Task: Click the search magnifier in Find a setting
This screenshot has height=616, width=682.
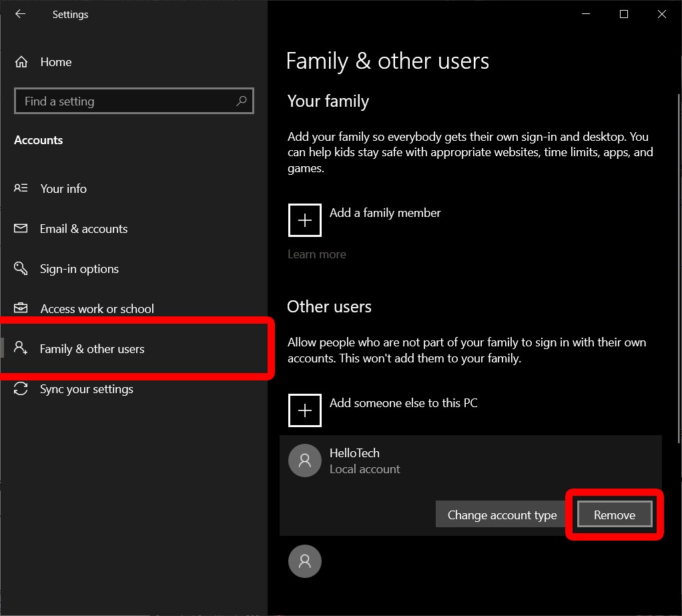Action: [x=242, y=101]
